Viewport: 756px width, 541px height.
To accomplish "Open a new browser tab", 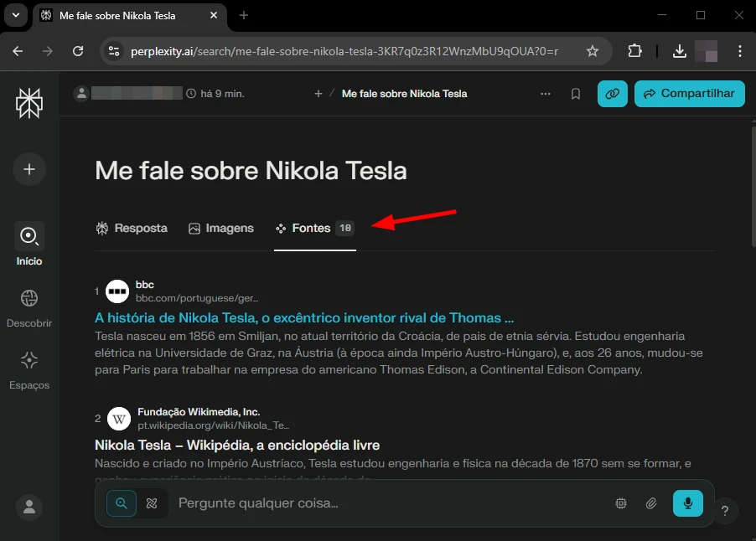I will [244, 15].
